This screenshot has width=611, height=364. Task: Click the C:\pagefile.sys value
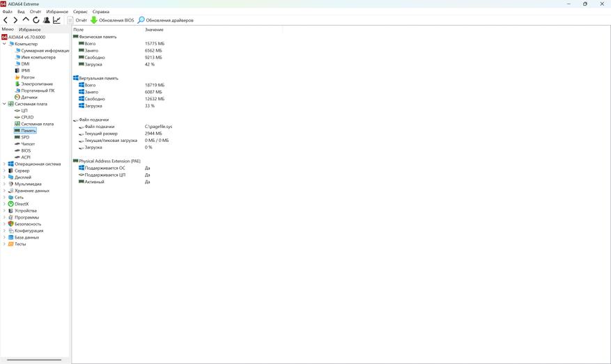[158, 127]
